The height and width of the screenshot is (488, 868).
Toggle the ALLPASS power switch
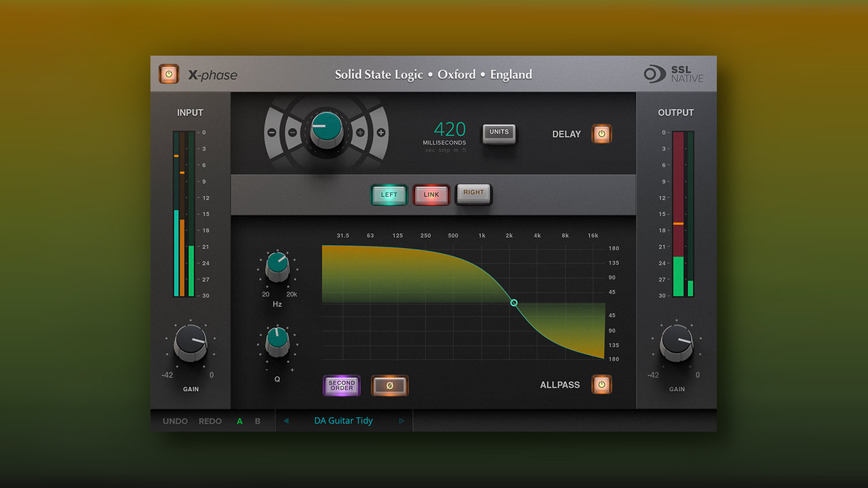click(602, 385)
